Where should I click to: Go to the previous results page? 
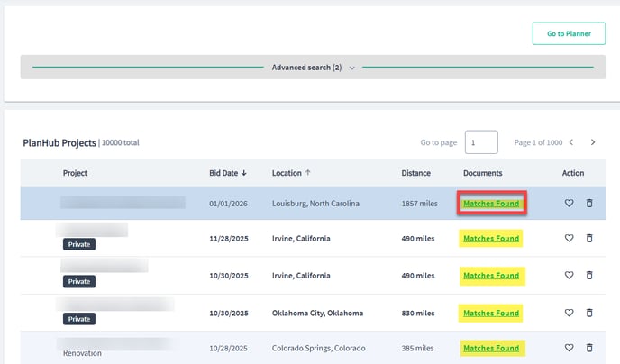[571, 142]
